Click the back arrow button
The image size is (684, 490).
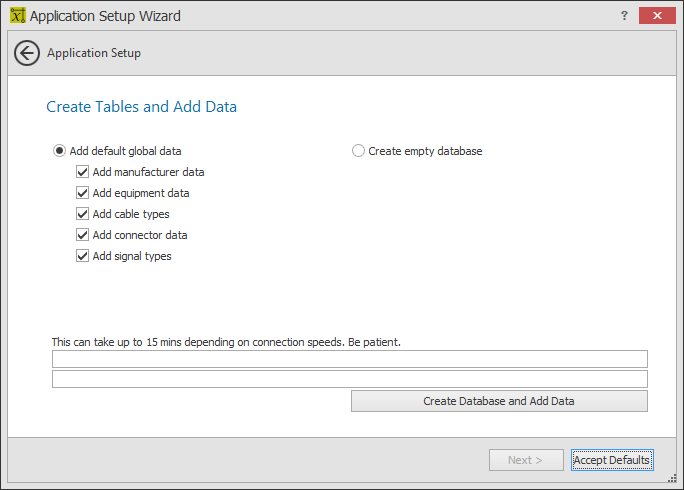pos(27,53)
